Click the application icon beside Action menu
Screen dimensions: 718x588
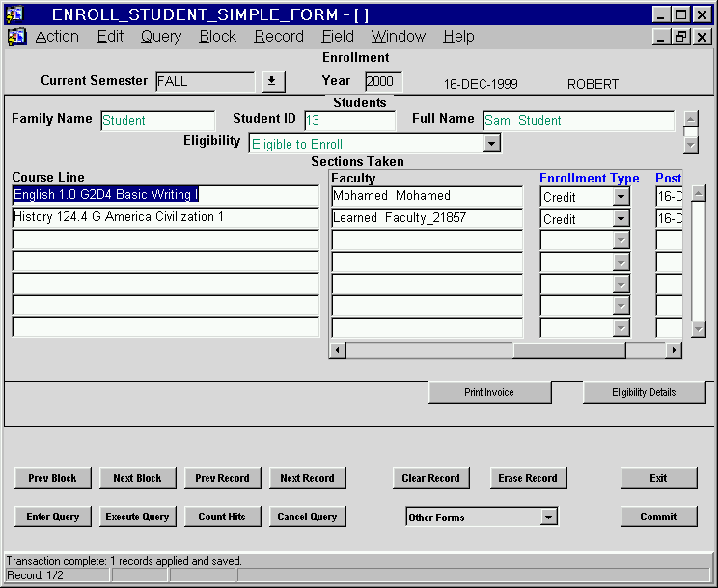pos(17,37)
